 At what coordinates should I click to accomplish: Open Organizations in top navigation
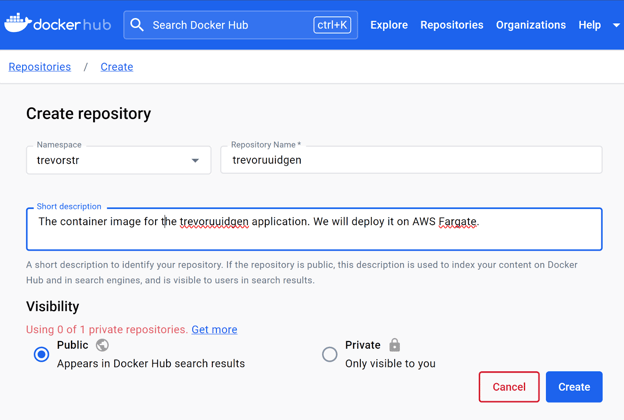pos(530,25)
